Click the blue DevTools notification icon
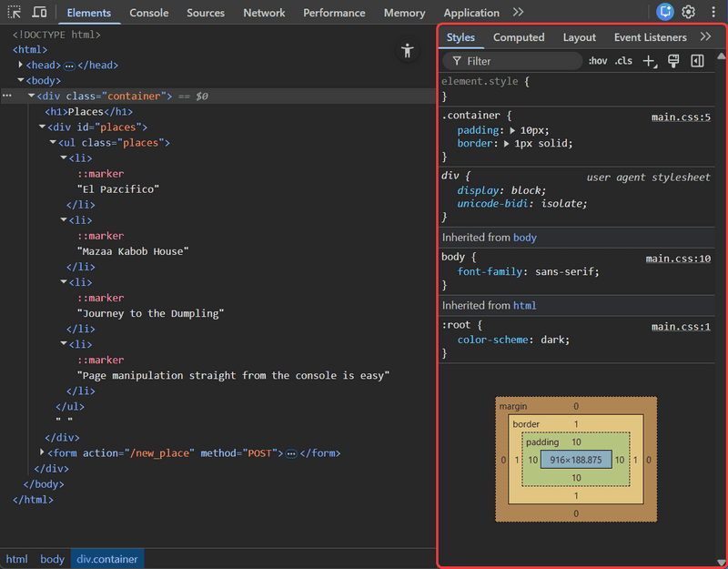Screen dimensions: 728x569 coord(665,12)
